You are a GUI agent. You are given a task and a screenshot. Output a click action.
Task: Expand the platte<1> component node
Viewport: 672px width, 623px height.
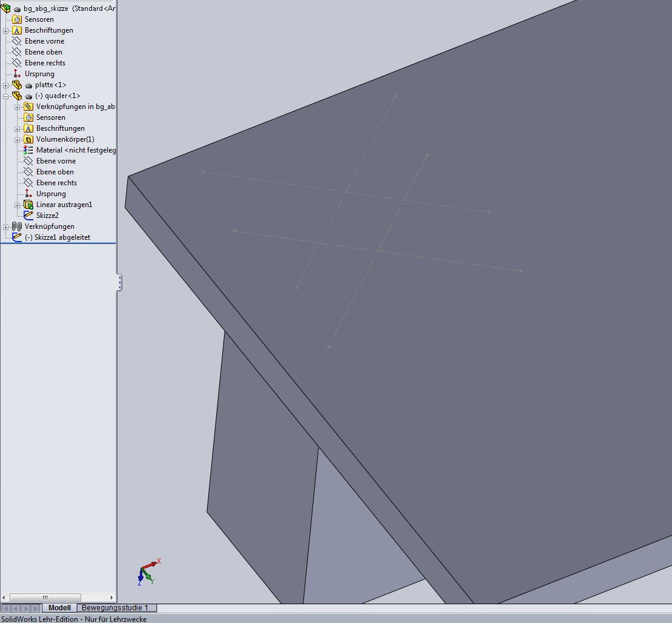click(x=6, y=85)
